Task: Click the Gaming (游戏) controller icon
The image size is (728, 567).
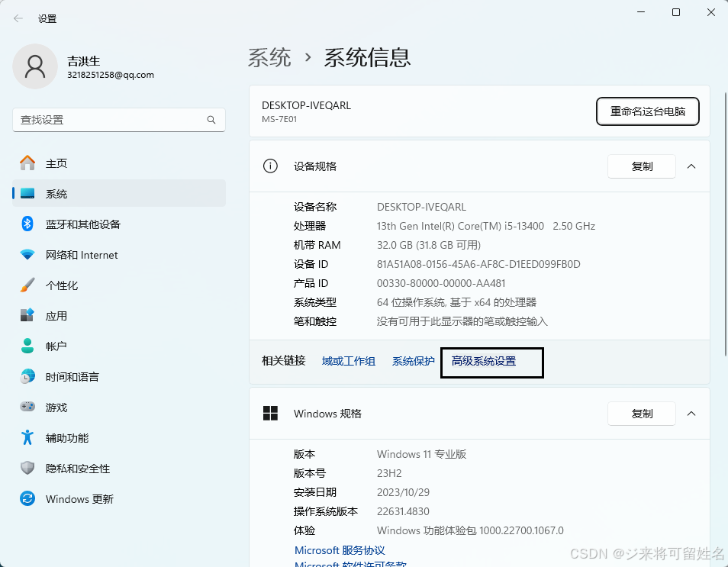Action: point(27,407)
